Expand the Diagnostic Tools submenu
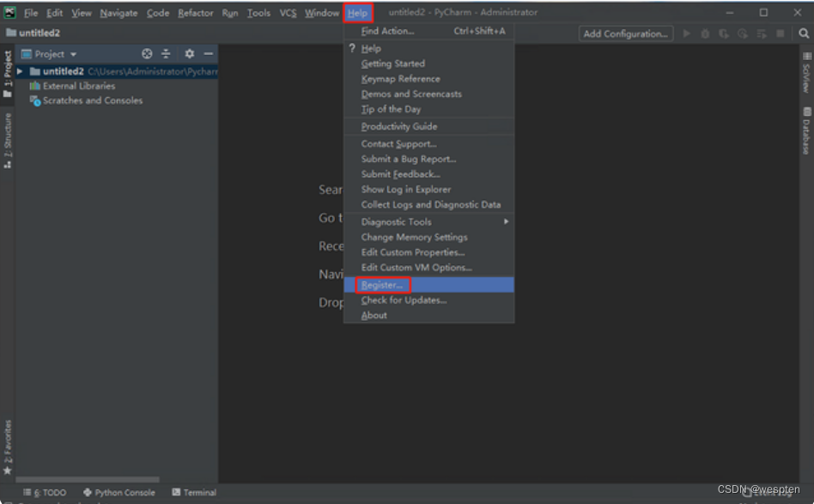Image resolution: width=814 pixels, height=504 pixels. 428,222
